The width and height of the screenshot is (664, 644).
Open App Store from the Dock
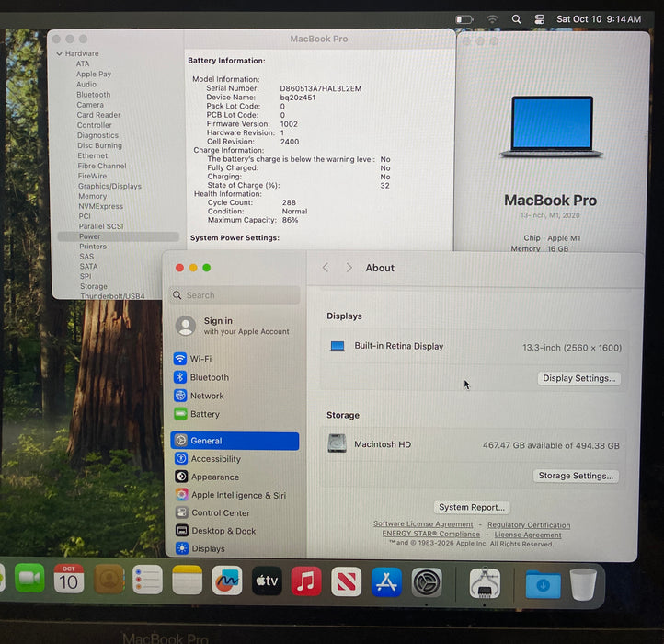click(386, 582)
